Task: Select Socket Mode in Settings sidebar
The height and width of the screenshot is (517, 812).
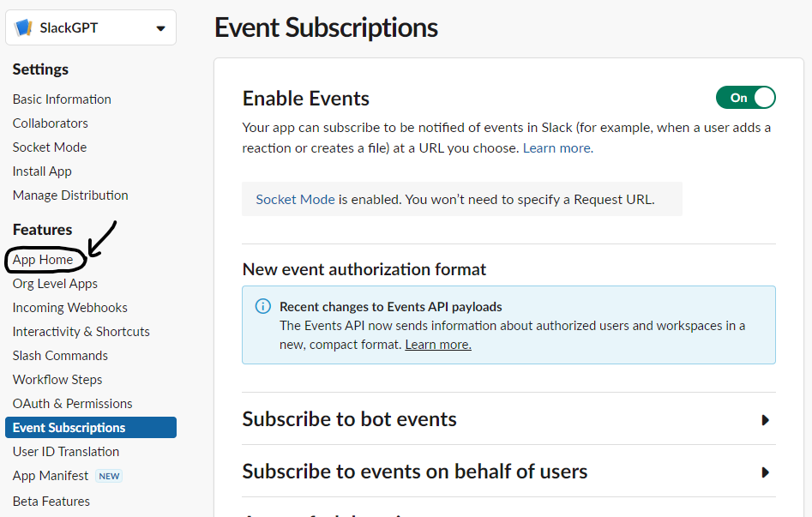Action: pos(50,147)
